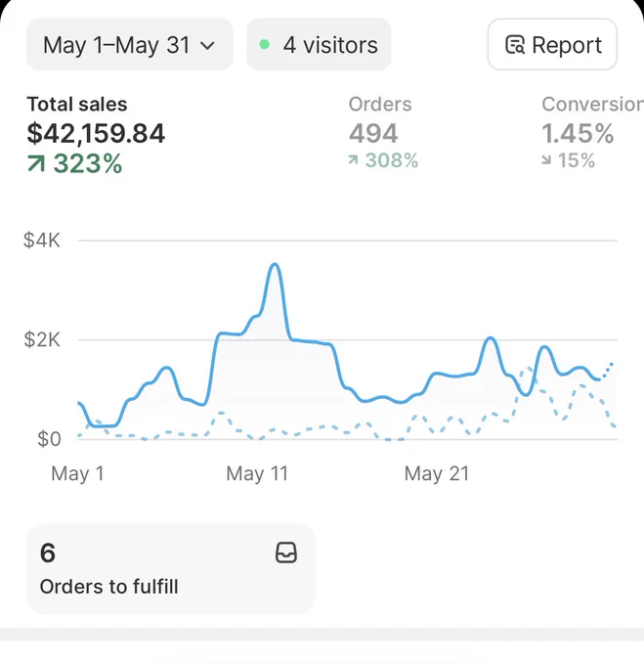Select the Total sales metric
This screenshot has width=644, height=665.
(96, 134)
